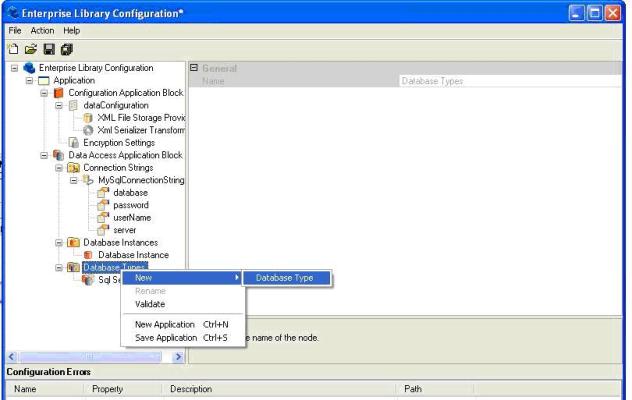Click the XML File Storage Provider icon
The image size is (632, 400).
click(x=88, y=118)
